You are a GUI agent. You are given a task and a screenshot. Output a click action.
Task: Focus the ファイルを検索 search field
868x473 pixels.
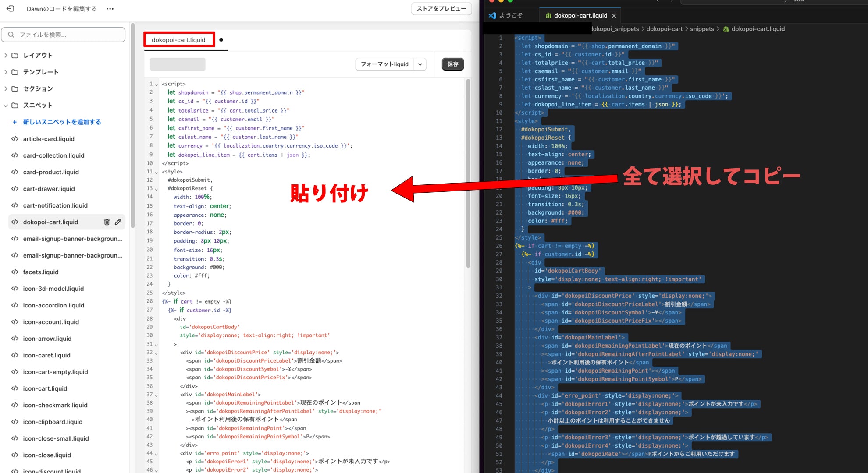point(64,35)
